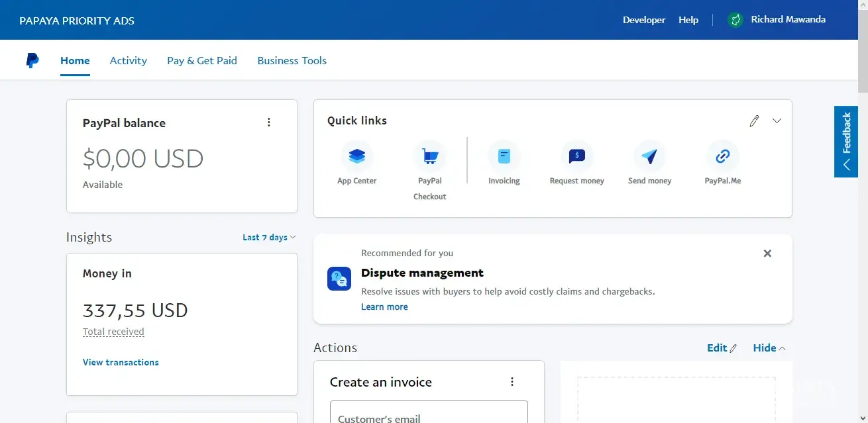
Task: Open the PayPal.Me link icon
Action: (x=722, y=157)
